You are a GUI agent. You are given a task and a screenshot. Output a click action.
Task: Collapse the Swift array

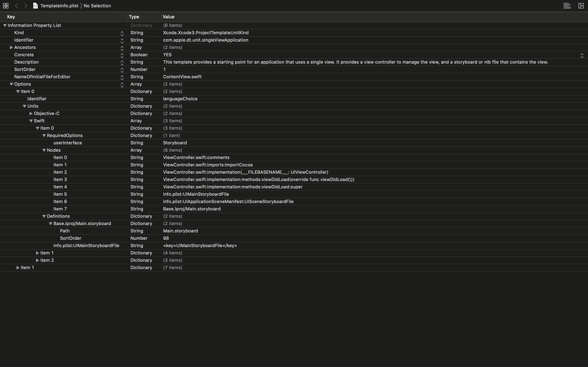tap(31, 121)
